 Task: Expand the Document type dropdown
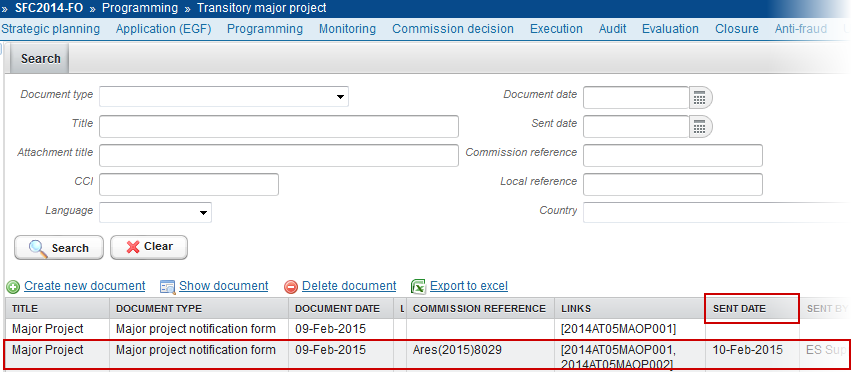click(x=224, y=97)
